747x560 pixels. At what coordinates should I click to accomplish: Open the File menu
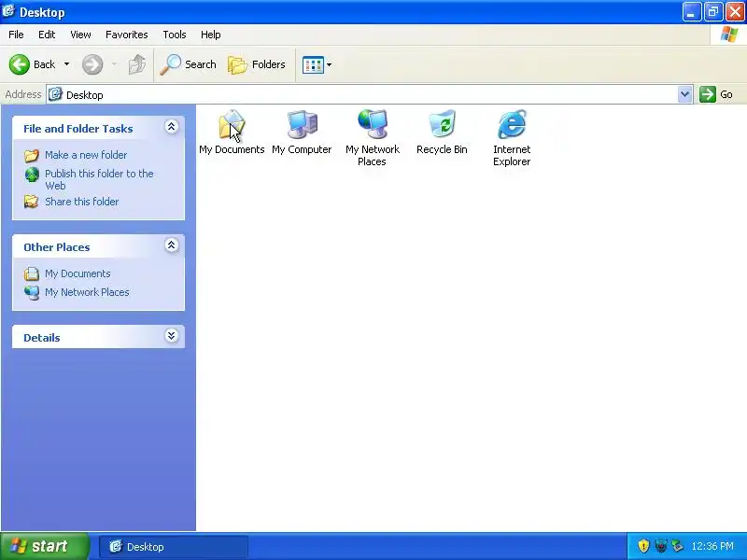[16, 35]
